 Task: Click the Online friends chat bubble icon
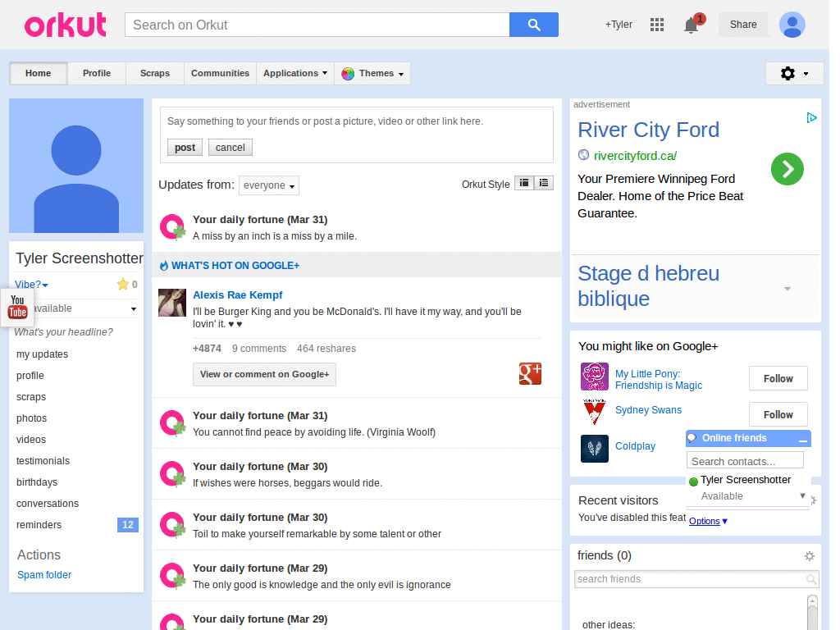(x=692, y=438)
